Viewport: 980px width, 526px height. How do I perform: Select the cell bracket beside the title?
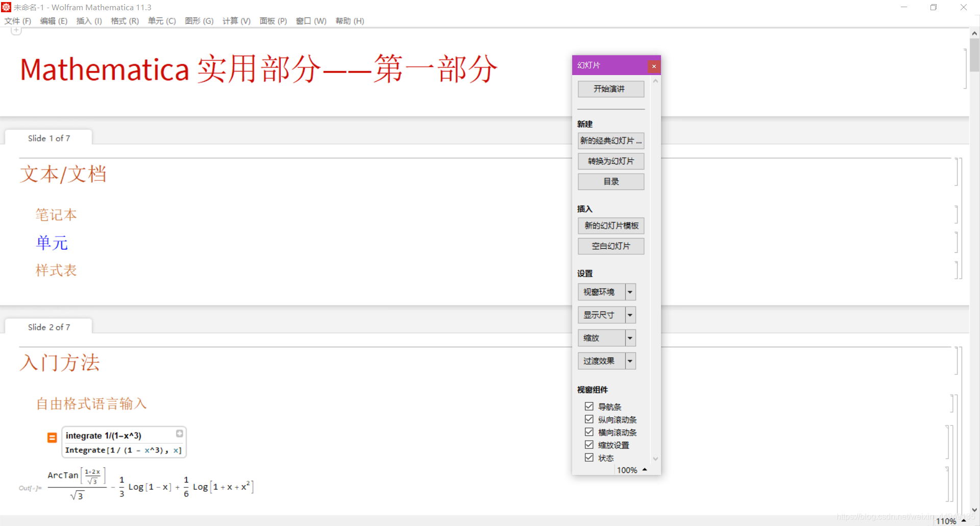(x=965, y=69)
